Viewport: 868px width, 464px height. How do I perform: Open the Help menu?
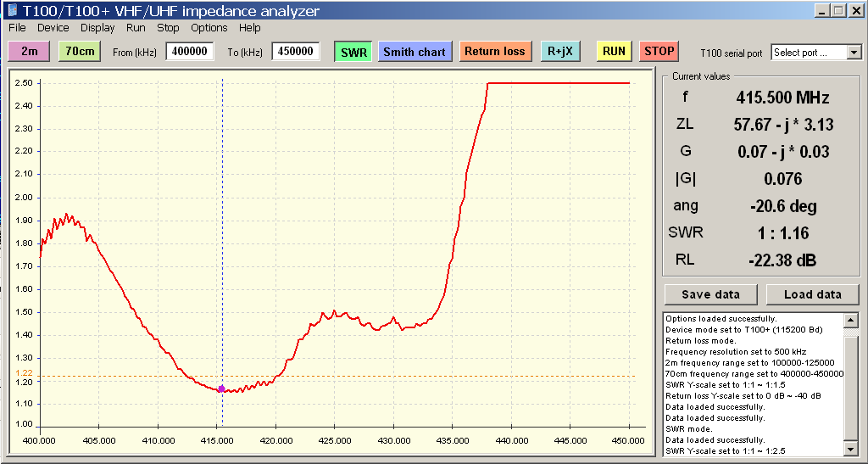249,27
